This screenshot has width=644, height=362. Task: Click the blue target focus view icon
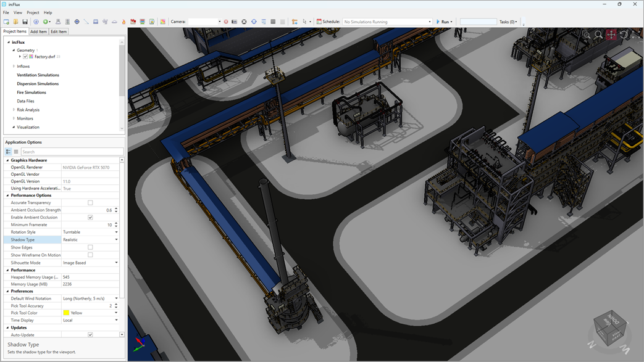coord(254,22)
